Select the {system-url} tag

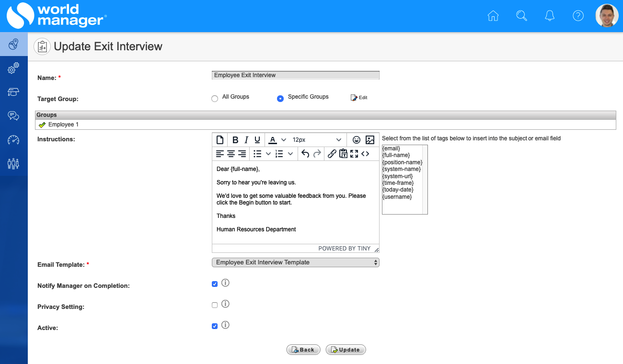(397, 176)
